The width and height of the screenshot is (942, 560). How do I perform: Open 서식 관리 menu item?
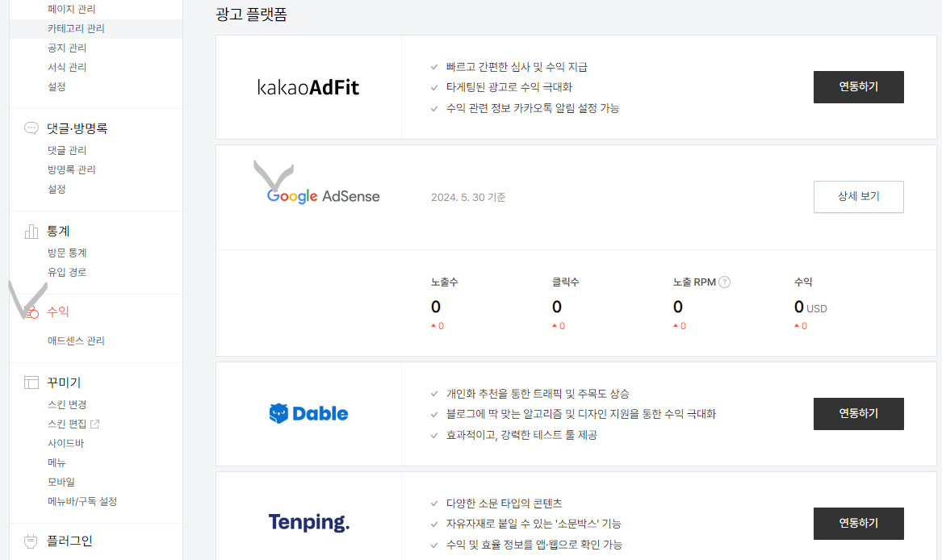point(67,67)
